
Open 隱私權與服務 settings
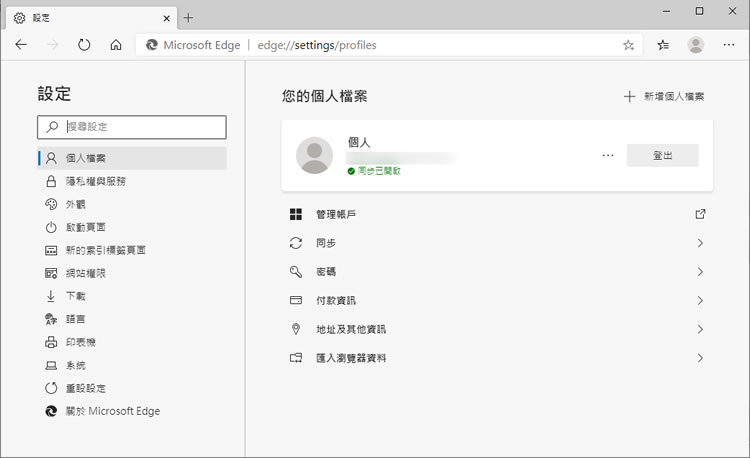132,181
